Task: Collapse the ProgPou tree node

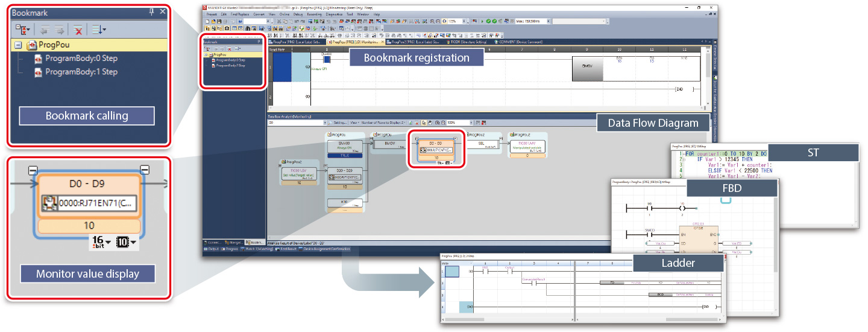Action: (18, 45)
